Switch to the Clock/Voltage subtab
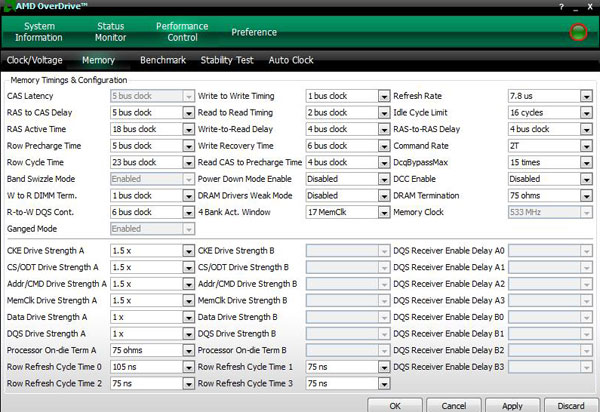600x412 pixels. 34,60
